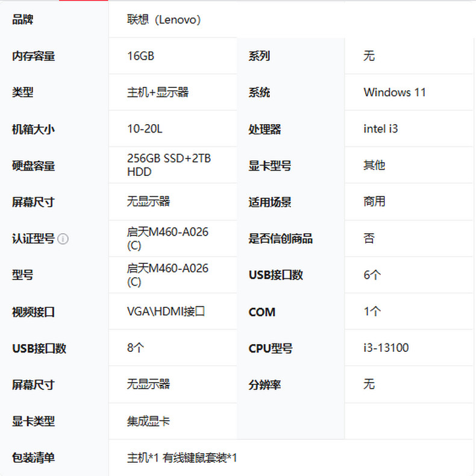Click the USB接口数 label beside 6个

(x=275, y=275)
